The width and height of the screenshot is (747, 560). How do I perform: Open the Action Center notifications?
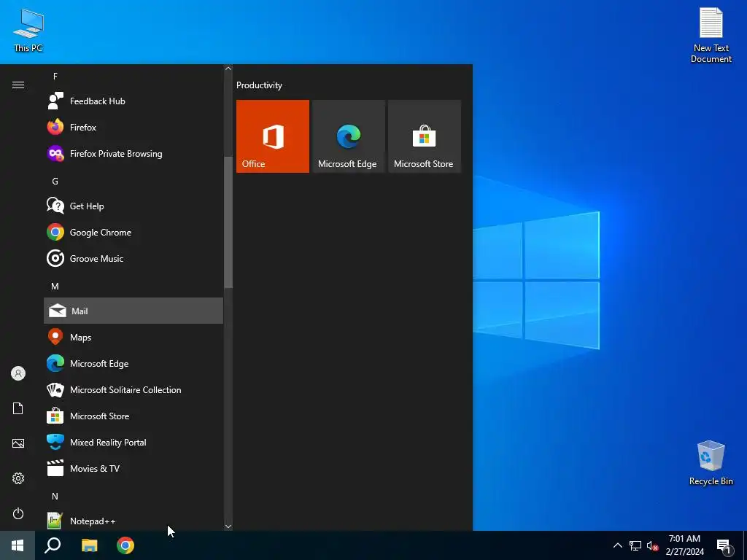(724, 545)
